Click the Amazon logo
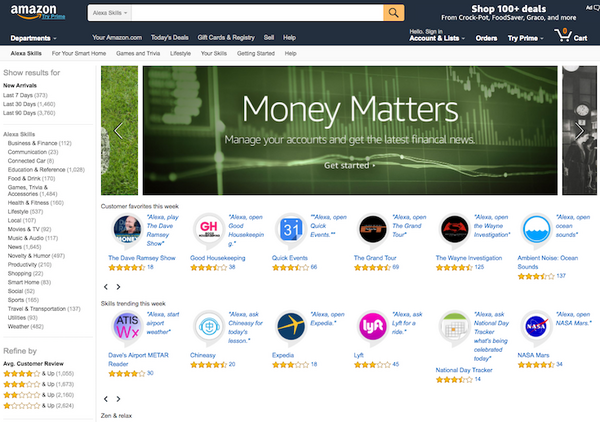The width and height of the screenshot is (600, 422). point(33,10)
